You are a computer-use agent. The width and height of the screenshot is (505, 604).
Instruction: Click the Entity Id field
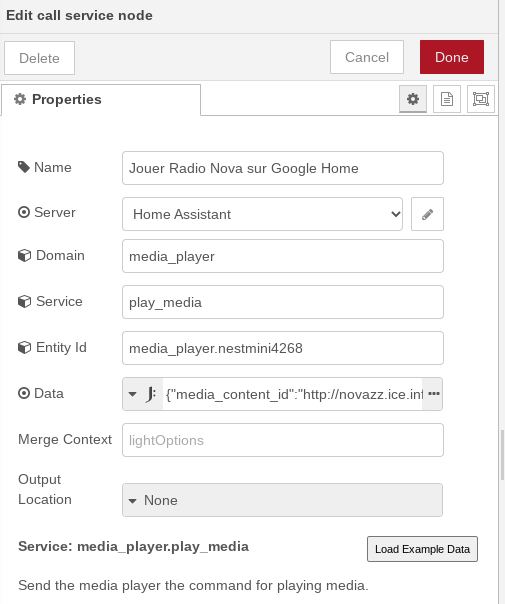pyautogui.click(x=283, y=348)
